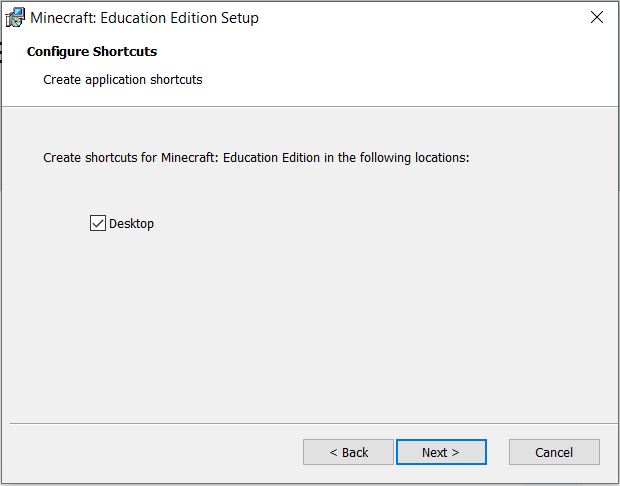Image resolution: width=620 pixels, height=486 pixels.
Task: Uncheck the Desktop shortcut checkbox
Action: [98, 223]
